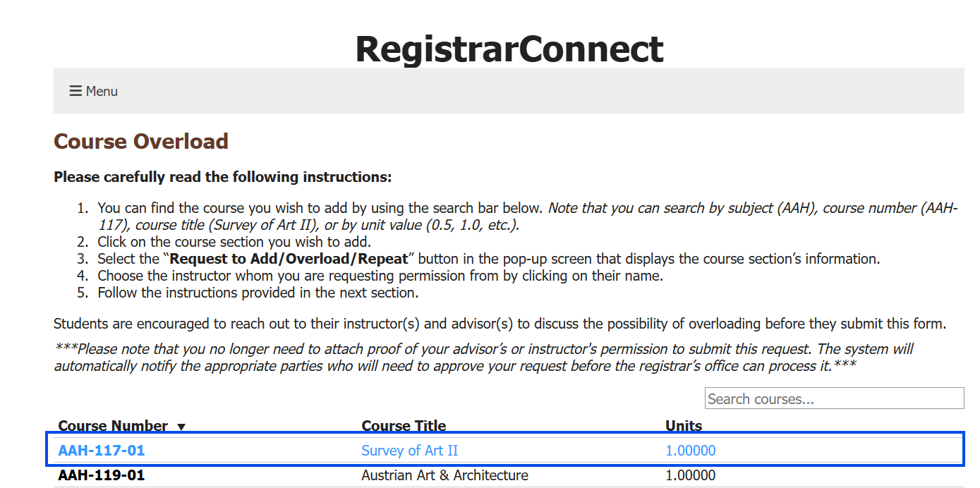Click the 'Please carefully read' instructions heading
The width and height of the screenshot is (980, 488).
(x=222, y=176)
